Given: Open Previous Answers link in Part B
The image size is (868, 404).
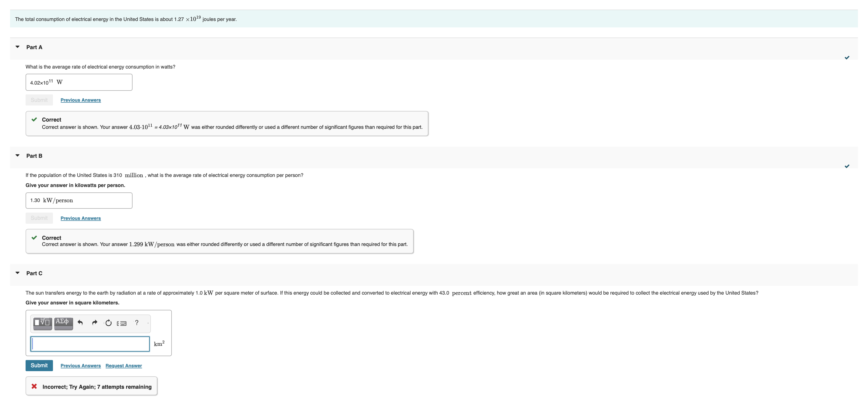Looking at the screenshot, I should pyautogui.click(x=81, y=219).
